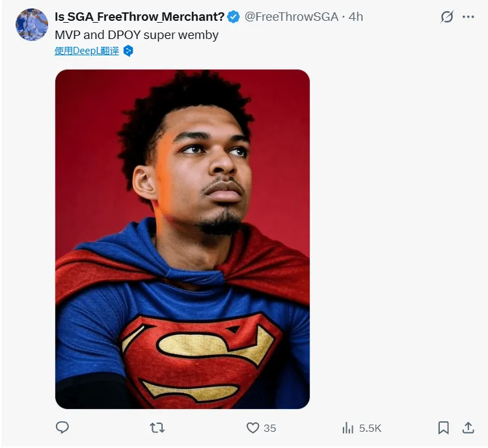The width and height of the screenshot is (488, 448).
Task: Like the post with the heart icon
Action: tap(253, 427)
